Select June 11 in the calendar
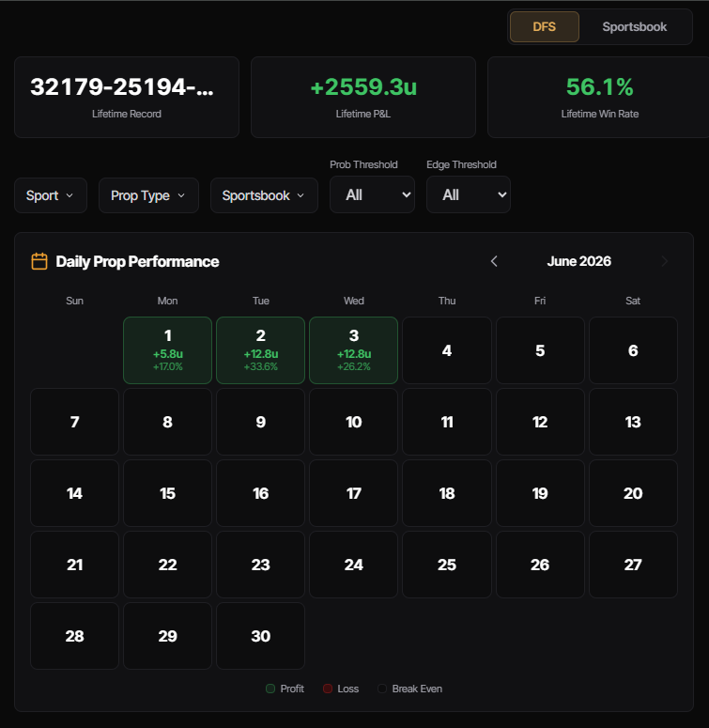The height and width of the screenshot is (728, 709). 447,422
